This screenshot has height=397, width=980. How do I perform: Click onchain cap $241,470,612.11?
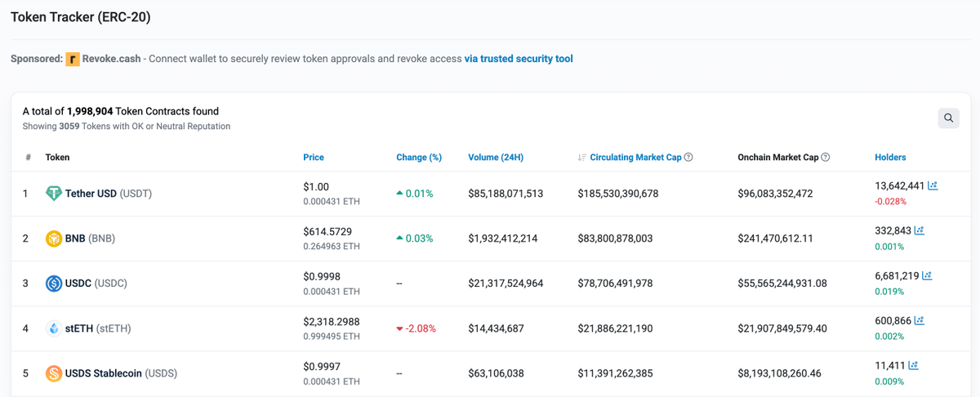[775, 239]
